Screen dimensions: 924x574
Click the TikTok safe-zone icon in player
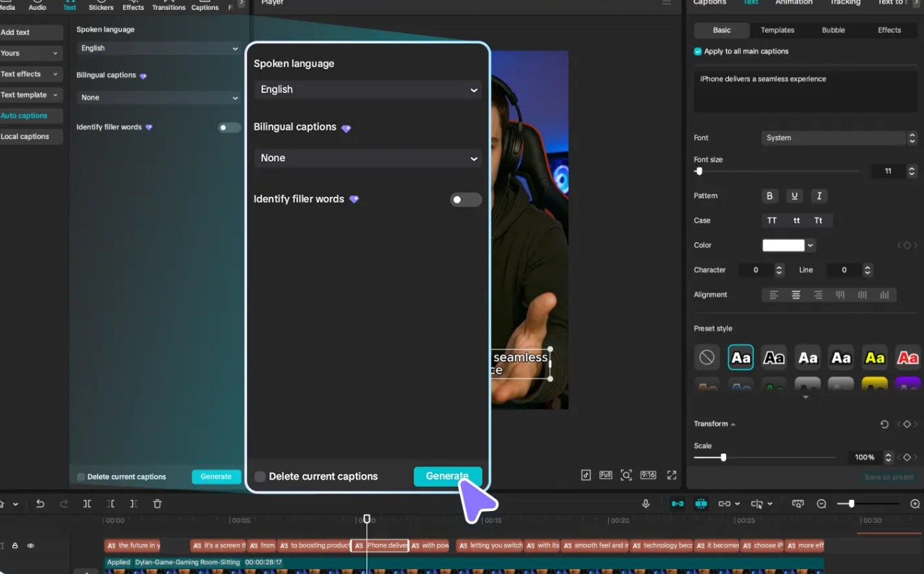[586, 475]
